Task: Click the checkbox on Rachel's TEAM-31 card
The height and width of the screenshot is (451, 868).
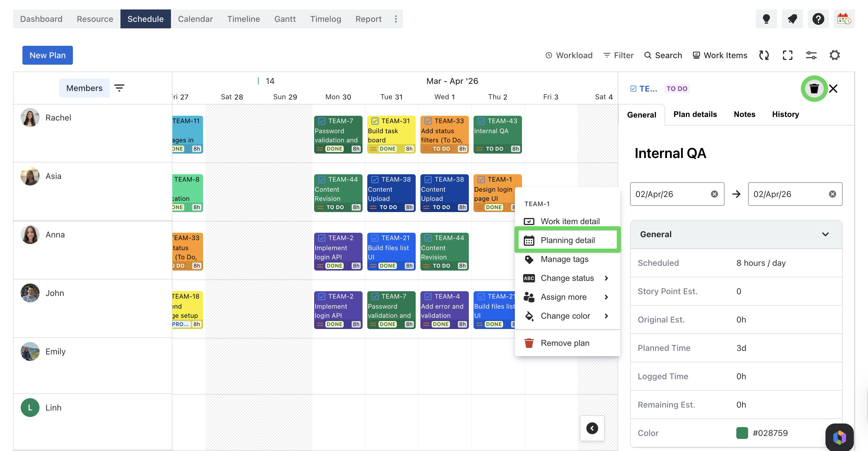Action: pyautogui.click(x=375, y=121)
